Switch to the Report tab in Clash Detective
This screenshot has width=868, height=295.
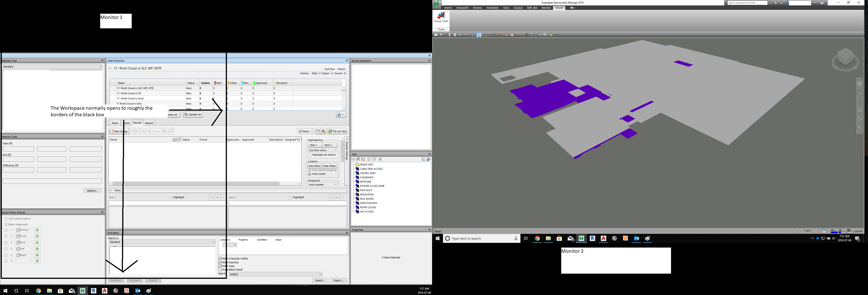pyautogui.click(x=149, y=123)
